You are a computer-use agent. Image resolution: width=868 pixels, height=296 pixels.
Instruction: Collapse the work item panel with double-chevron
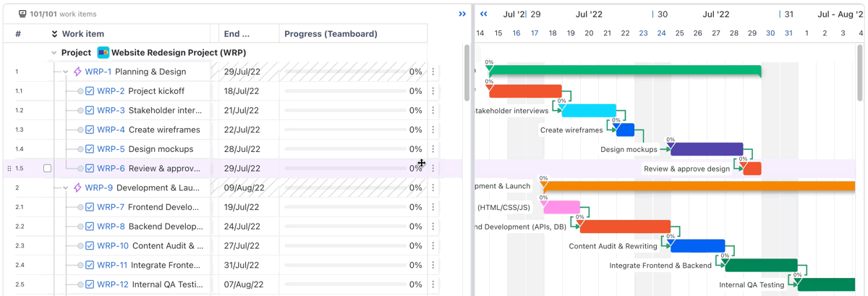pos(462,14)
